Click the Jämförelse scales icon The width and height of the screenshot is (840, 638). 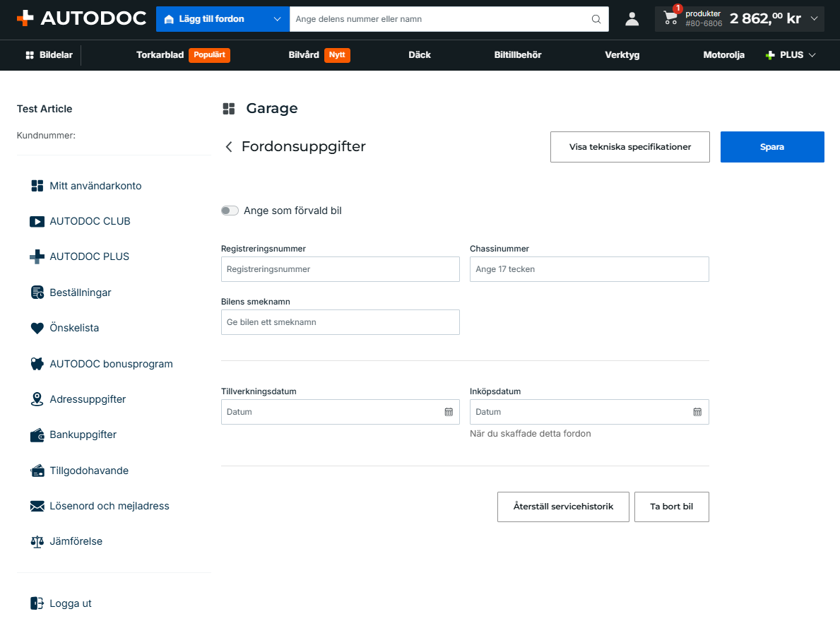coord(37,542)
